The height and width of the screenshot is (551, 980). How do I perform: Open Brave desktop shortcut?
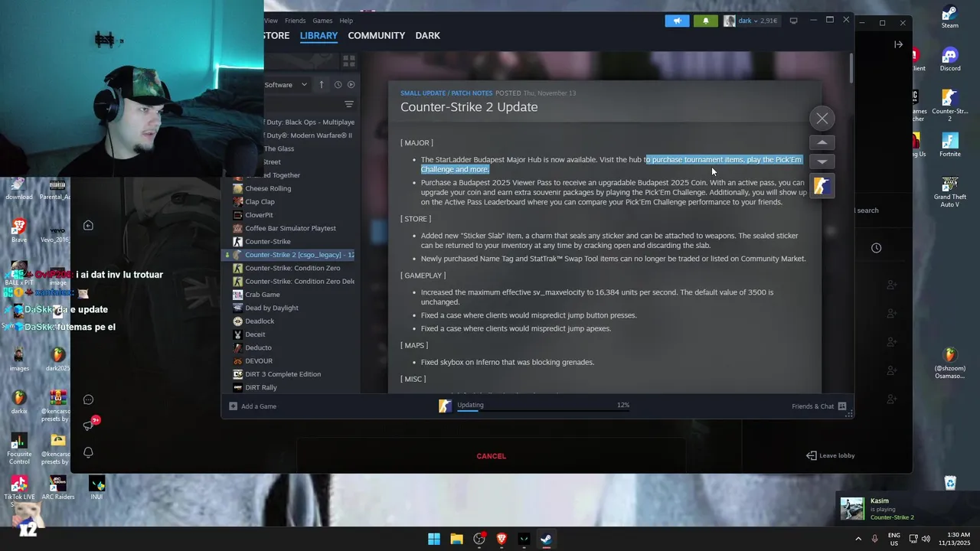(19, 231)
